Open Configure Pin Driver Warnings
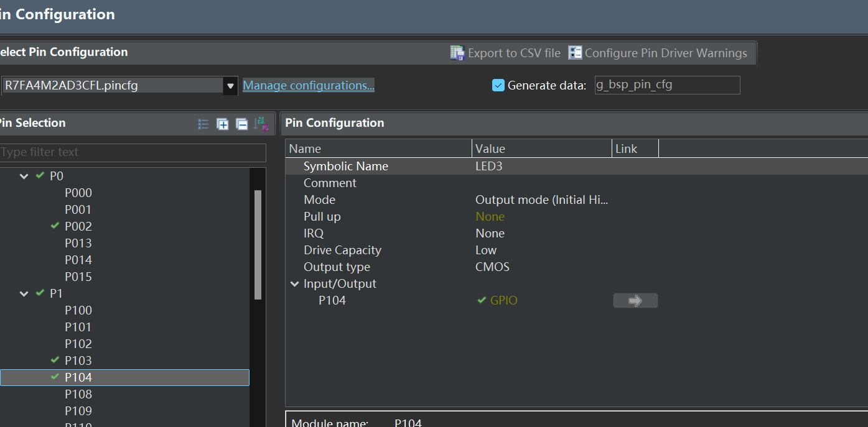868x427 pixels. 658,53
